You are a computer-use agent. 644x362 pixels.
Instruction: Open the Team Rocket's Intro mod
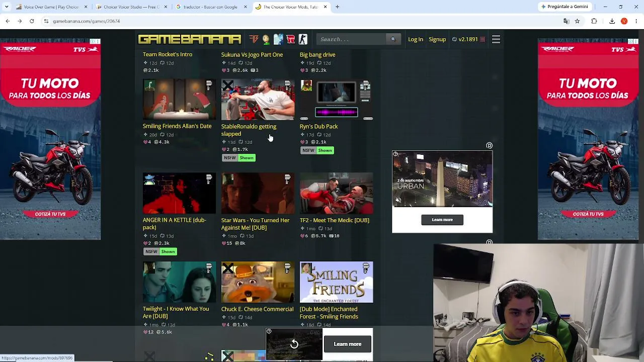(168, 54)
